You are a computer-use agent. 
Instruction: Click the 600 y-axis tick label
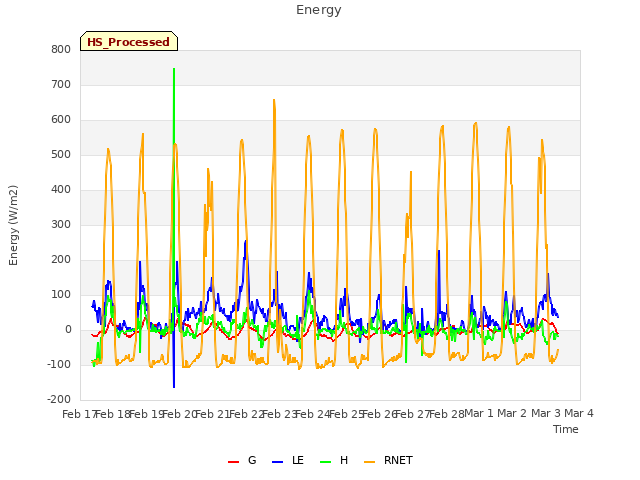[61, 120]
